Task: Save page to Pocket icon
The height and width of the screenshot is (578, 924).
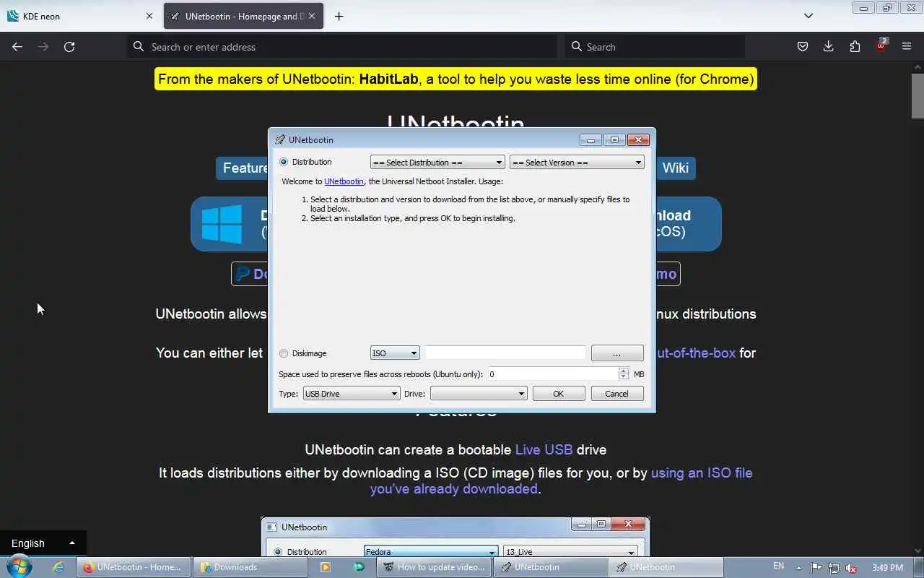Action: click(x=802, y=46)
